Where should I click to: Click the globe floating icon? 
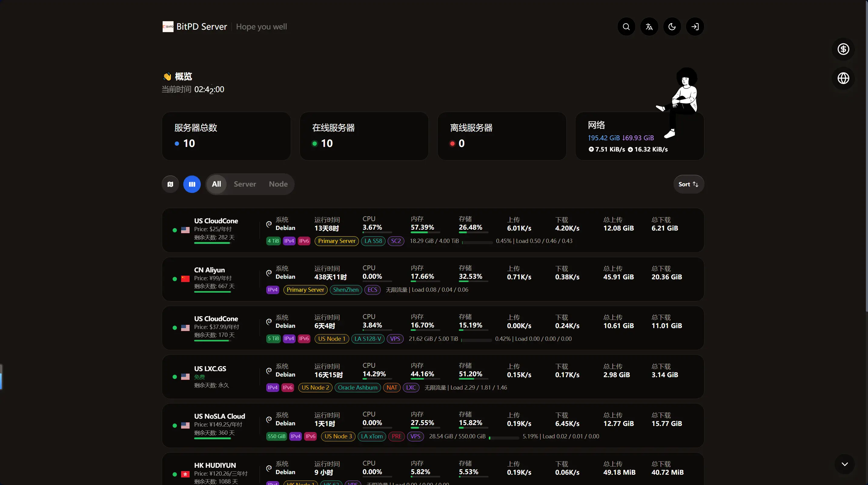843,78
